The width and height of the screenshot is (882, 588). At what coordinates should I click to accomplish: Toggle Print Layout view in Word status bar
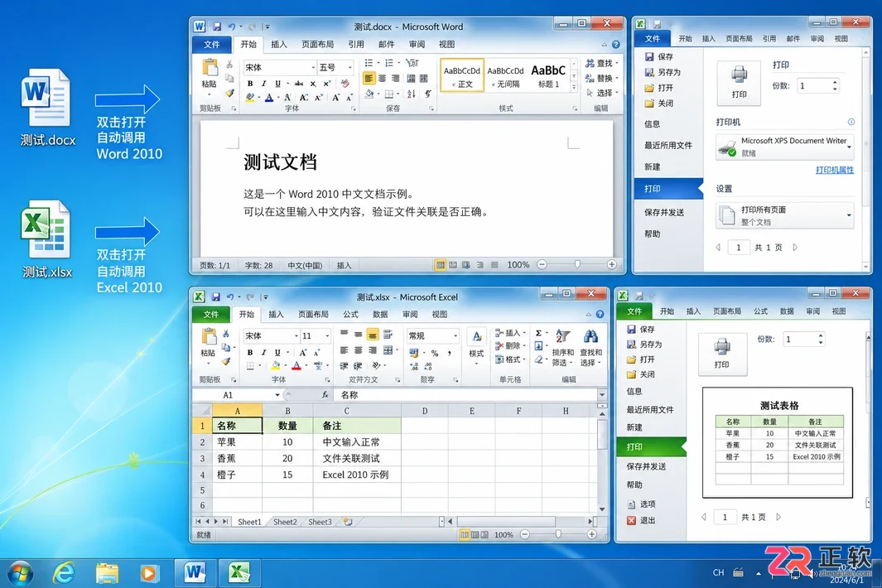click(x=440, y=265)
